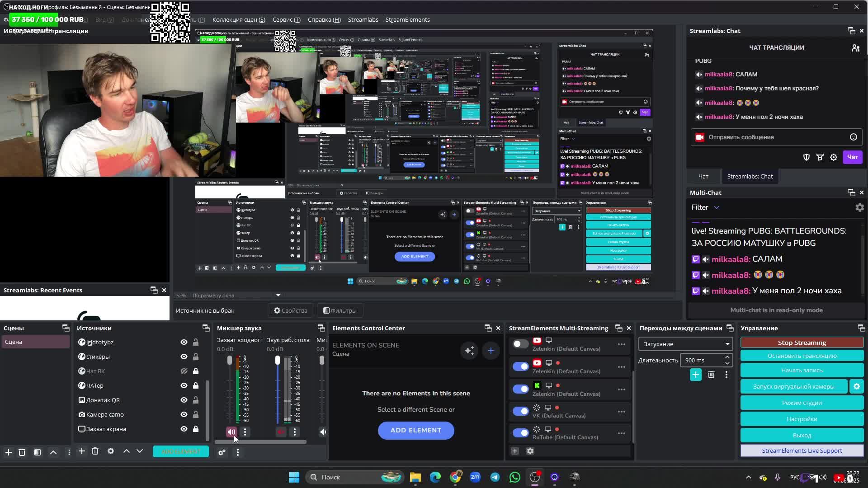Open emoji picker in chat message field
Screen dimensions: 868x488
[854, 137]
